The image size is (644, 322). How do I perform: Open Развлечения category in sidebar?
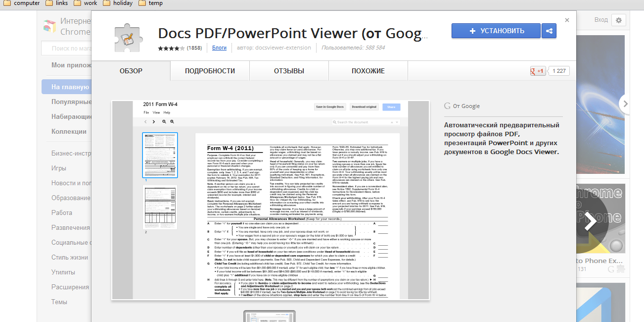(71, 227)
